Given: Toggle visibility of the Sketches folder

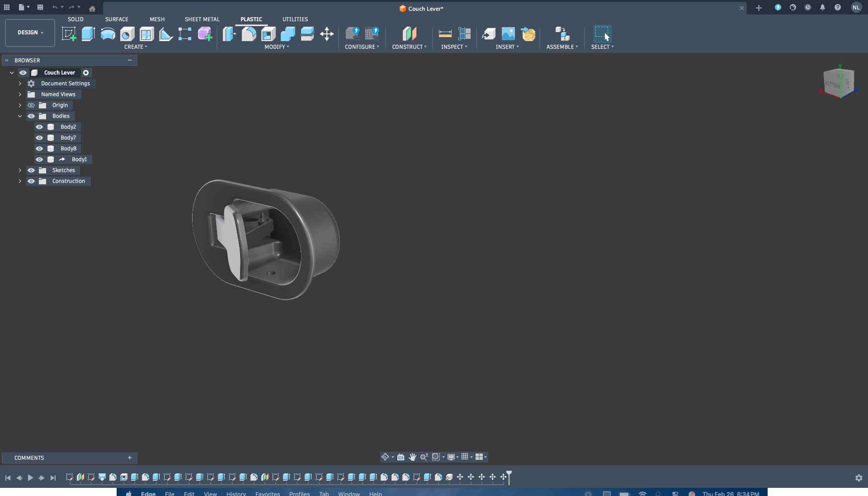Looking at the screenshot, I should coord(31,170).
